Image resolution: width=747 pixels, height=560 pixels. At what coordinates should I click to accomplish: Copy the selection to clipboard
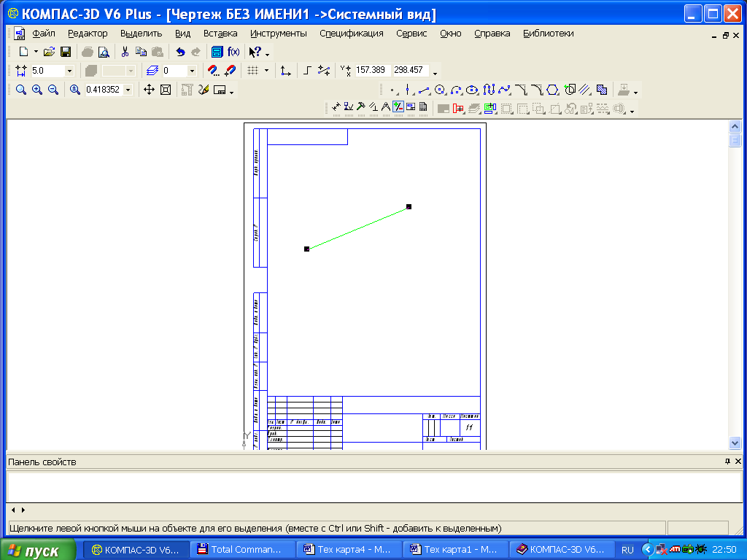point(141,52)
